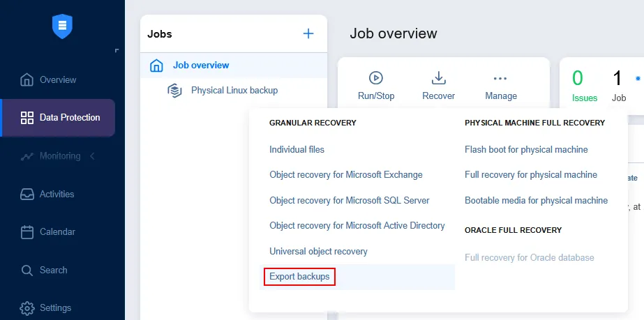Choose Universal object recovery

(x=318, y=251)
